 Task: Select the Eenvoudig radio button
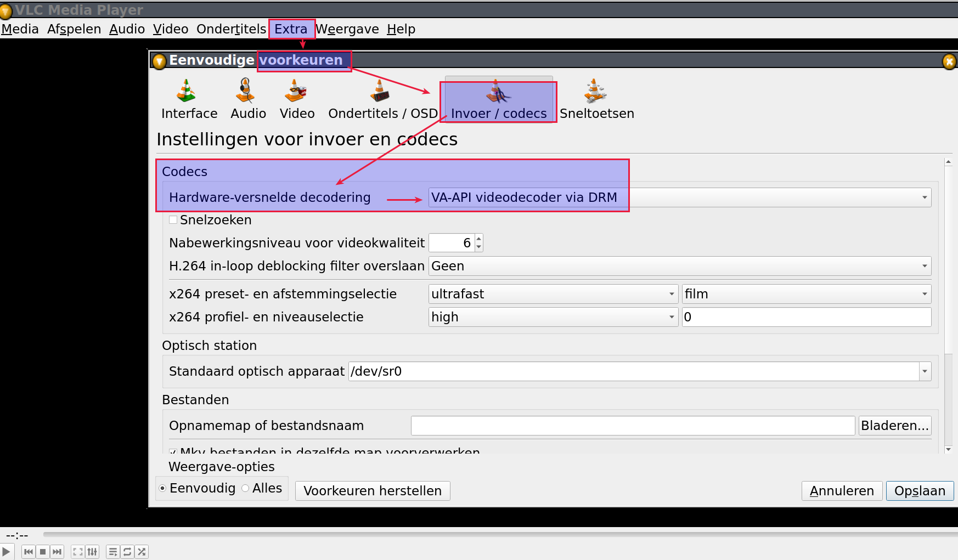click(162, 488)
